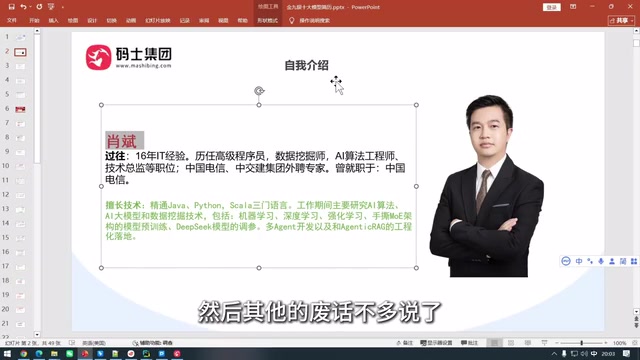Image resolution: width=640 pixels, height=360 pixels.
Task: Click the spell check icon in the status bar
Action: click(72, 343)
